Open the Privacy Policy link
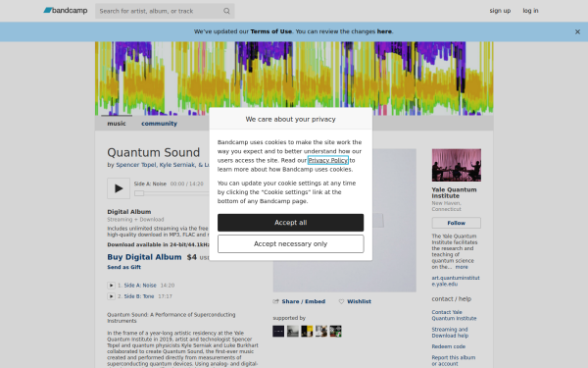This screenshot has width=588, height=368. coord(327,160)
